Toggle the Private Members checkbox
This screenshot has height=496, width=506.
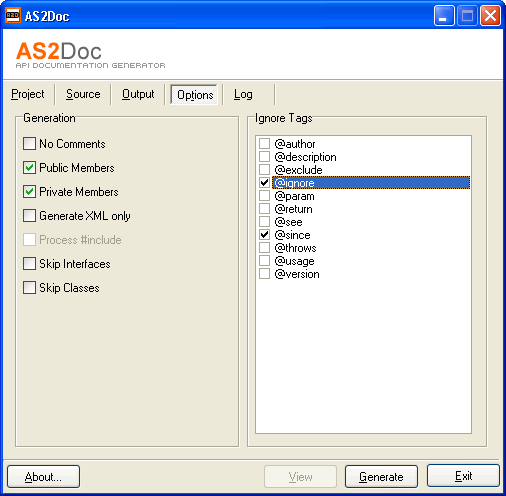(x=29, y=192)
